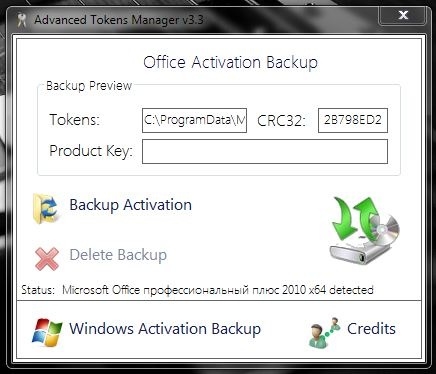This screenshot has height=374, width=436.
Task: Click the Office Activation Backup heading
Action: pyautogui.click(x=230, y=62)
